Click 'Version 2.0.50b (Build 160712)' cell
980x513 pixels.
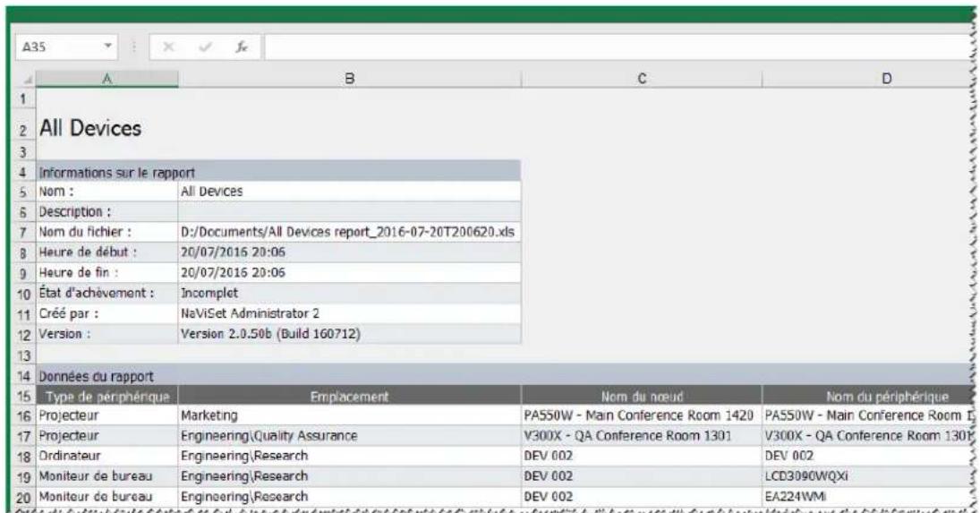pos(349,334)
